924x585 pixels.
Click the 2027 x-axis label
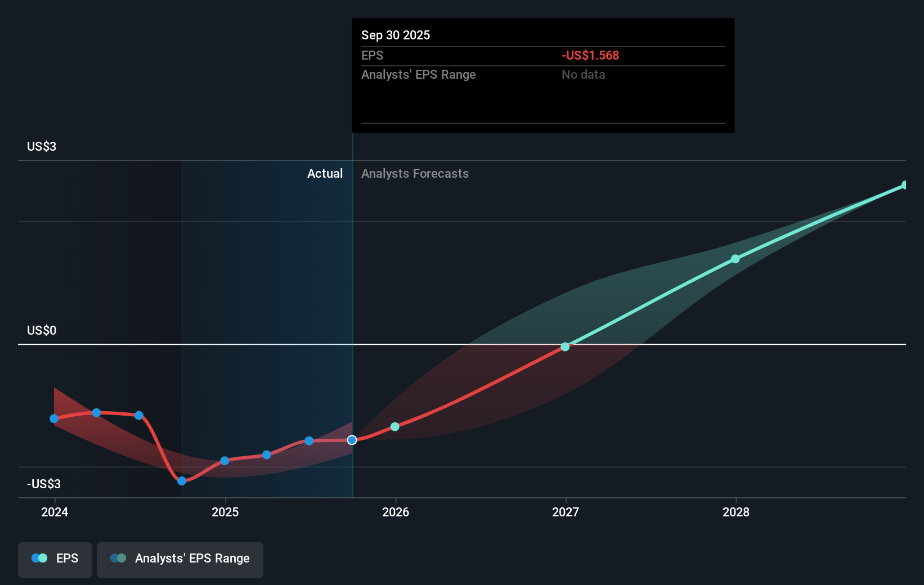566,512
